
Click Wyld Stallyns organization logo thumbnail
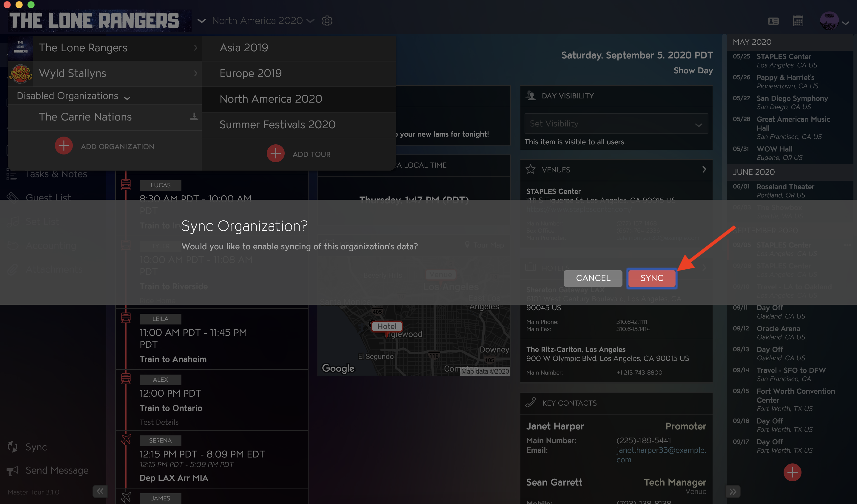pyautogui.click(x=20, y=73)
